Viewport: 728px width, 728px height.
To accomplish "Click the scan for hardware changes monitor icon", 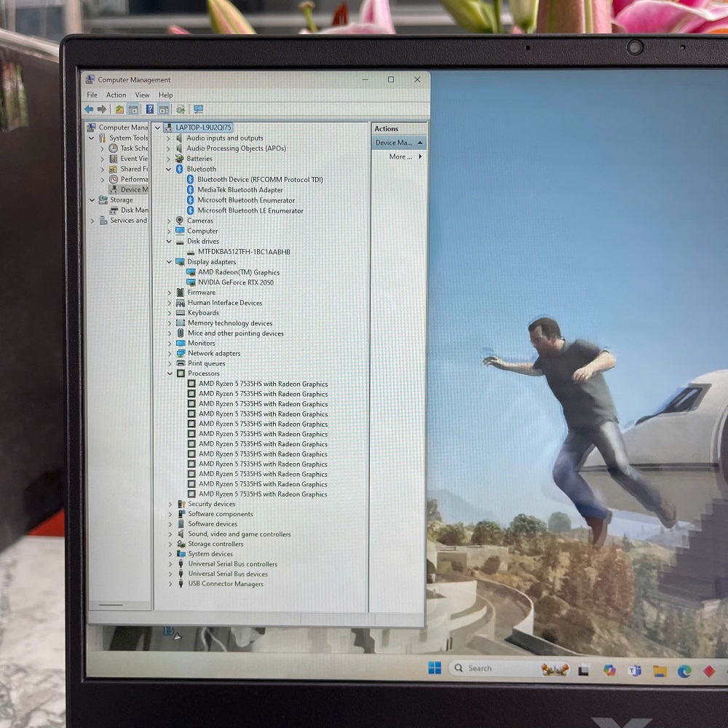I will coord(199,109).
